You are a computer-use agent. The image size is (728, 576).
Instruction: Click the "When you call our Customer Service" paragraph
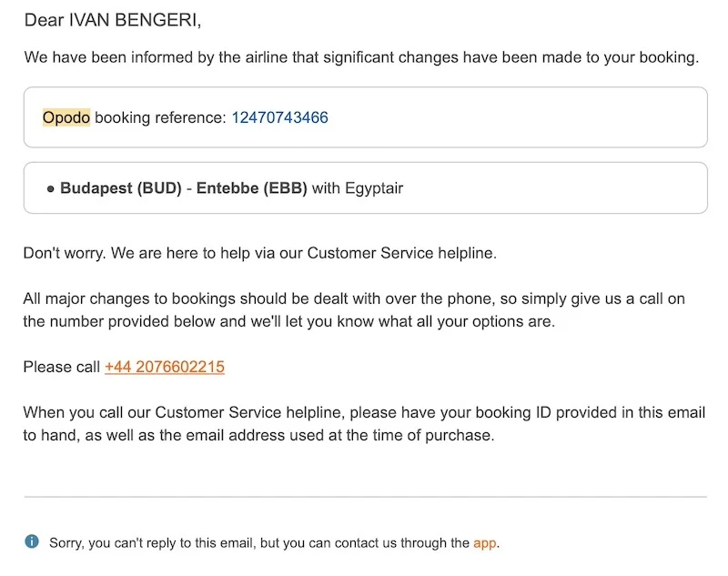(364, 424)
